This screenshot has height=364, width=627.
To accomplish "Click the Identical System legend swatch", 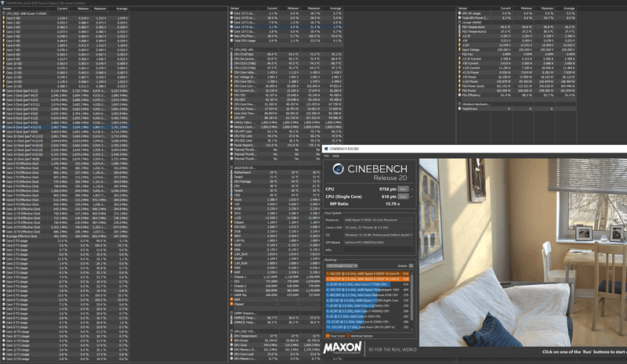I will point(348,336).
